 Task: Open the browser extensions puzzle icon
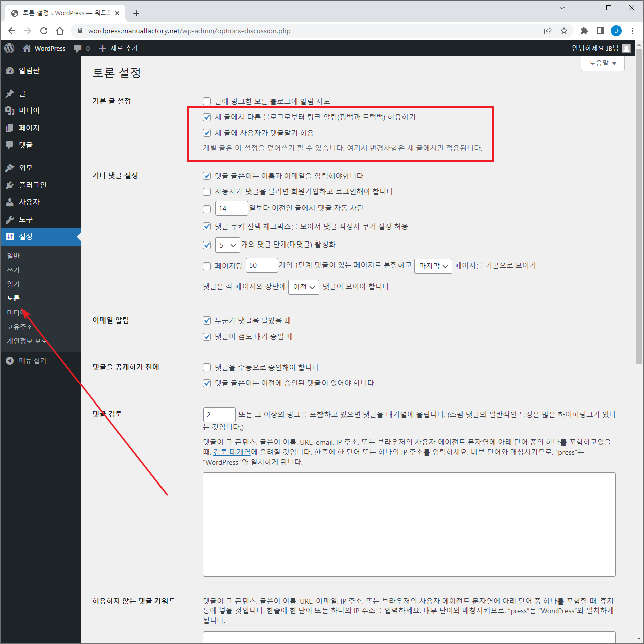click(584, 31)
